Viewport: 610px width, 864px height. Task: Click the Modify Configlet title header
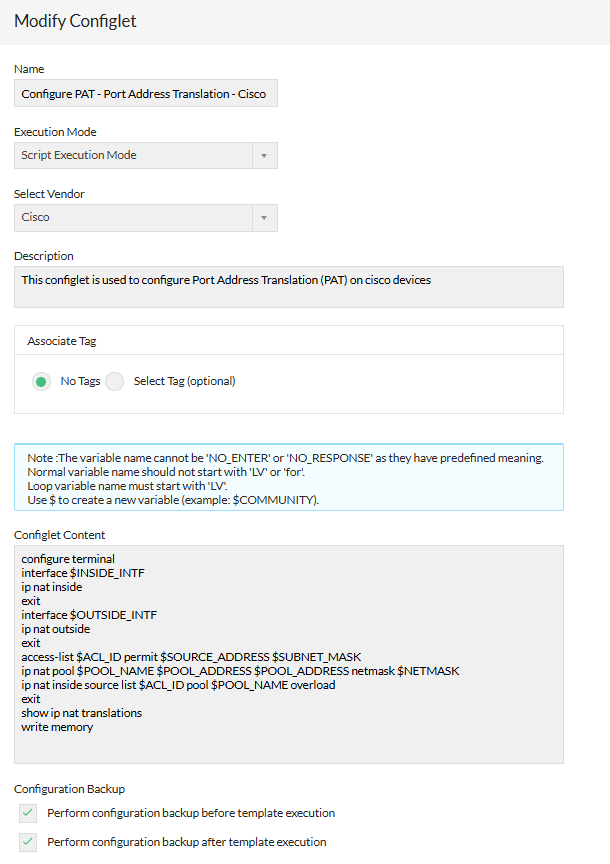75,21
